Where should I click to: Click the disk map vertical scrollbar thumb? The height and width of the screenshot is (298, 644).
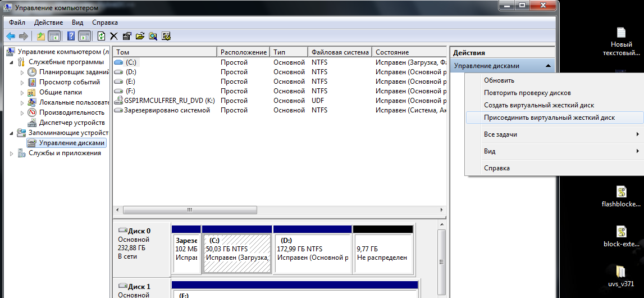(x=441, y=261)
